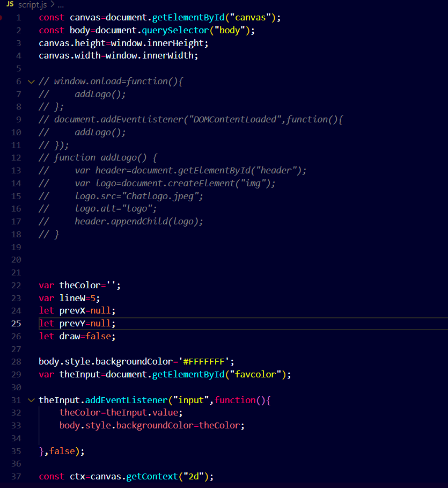448x488 pixels.
Task: Click the '#FFFFFFF' string on line 28
Action: click(204, 362)
